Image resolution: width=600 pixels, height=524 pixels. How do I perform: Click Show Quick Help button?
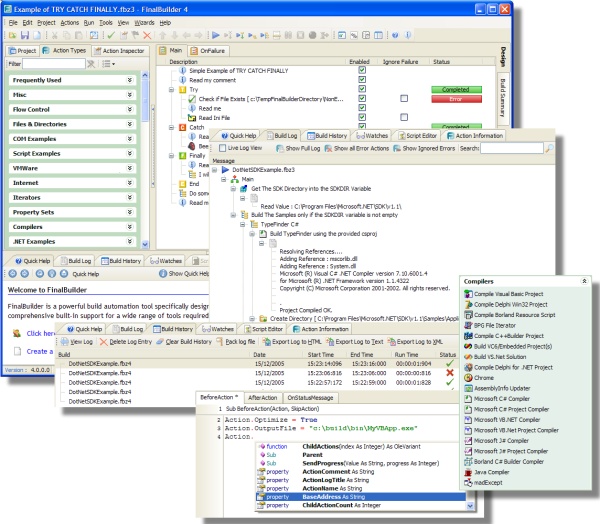pos(184,274)
